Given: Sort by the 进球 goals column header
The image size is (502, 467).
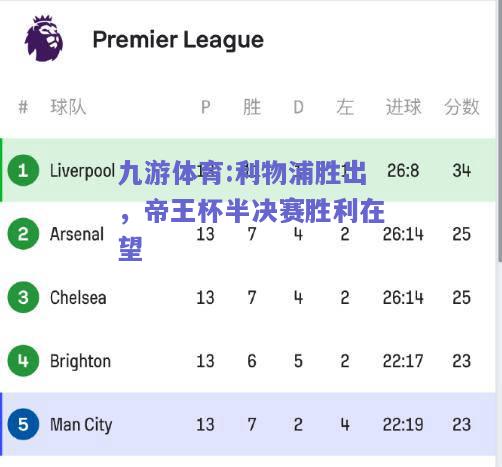Looking at the screenshot, I should pyautogui.click(x=403, y=107).
